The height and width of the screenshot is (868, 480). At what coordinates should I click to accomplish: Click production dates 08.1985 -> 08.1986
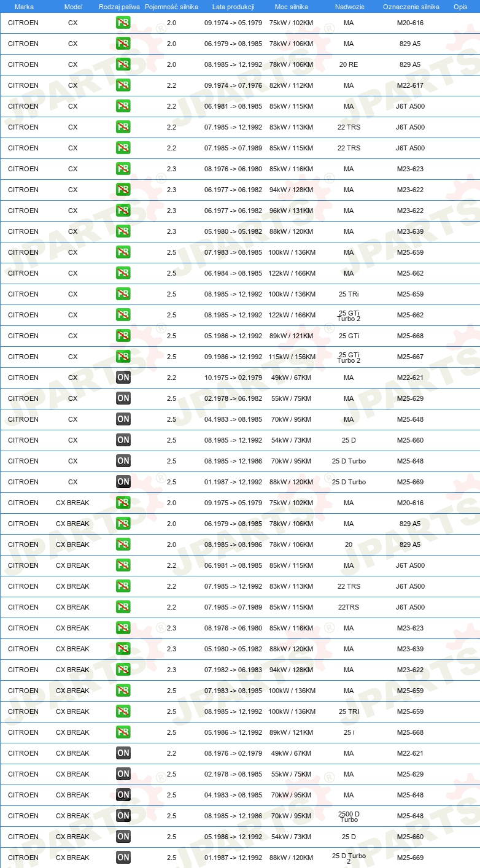pos(233,544)
